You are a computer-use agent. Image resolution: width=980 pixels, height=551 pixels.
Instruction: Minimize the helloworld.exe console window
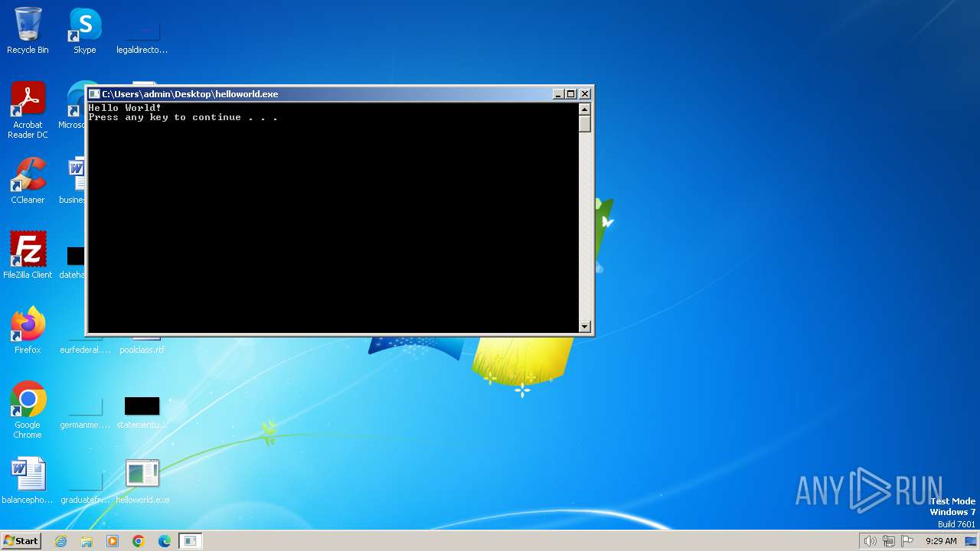(x=558, y=94)
